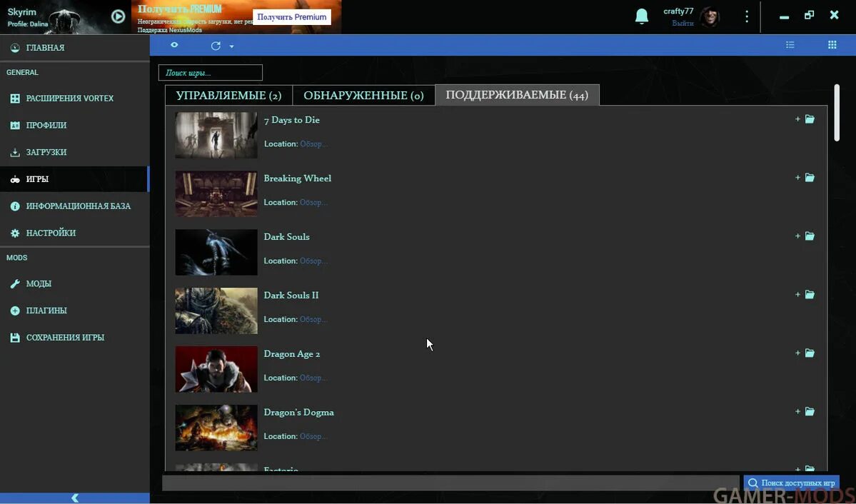The height and width of the screenshot is (504, 856).
Task: Click the Dragon Age 2 title text
Action: point(292,354)
